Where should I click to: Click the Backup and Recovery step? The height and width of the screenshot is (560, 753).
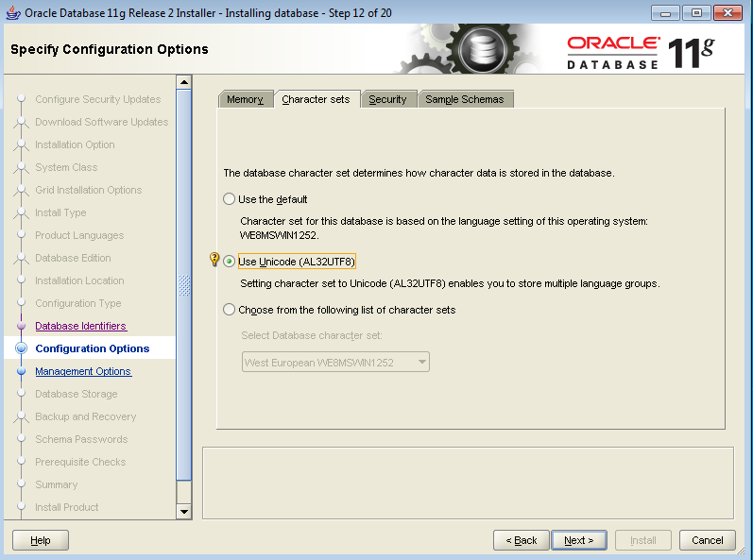[x=85, y=416]
